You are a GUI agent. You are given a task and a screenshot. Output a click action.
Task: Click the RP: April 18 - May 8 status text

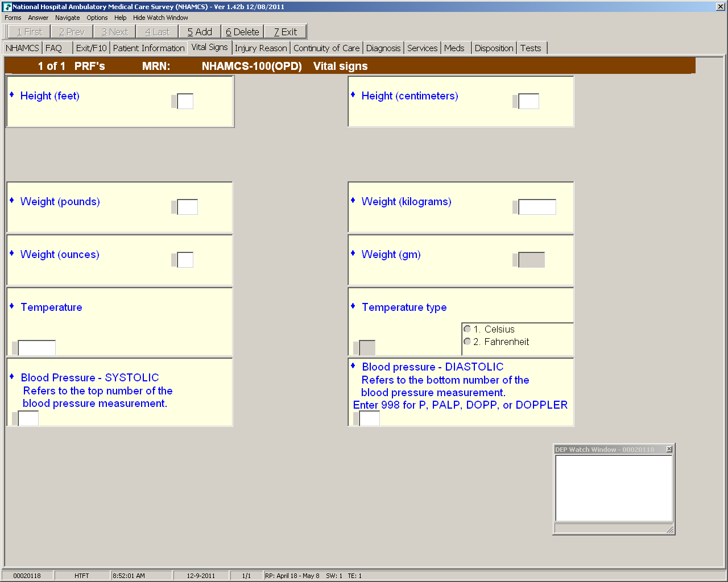pos(292,576)
